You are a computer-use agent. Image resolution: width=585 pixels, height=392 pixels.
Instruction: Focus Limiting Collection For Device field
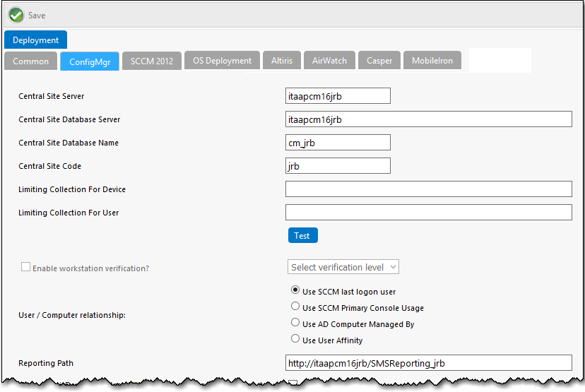(428, 189)
